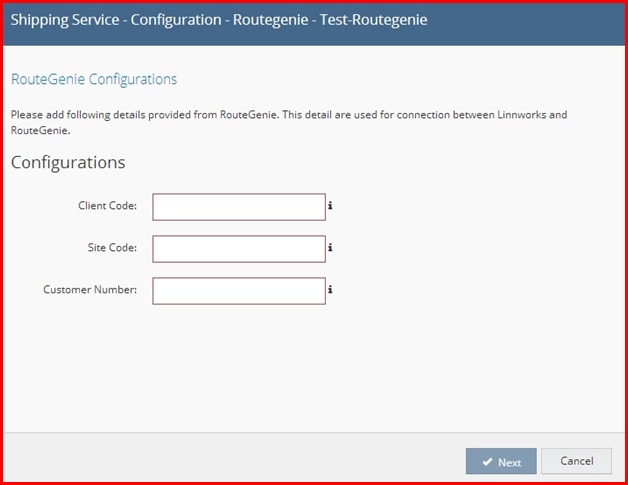The image size is (628, 485).
Task: Click the 'Client Code:' label
Action: tap(107, 205)
